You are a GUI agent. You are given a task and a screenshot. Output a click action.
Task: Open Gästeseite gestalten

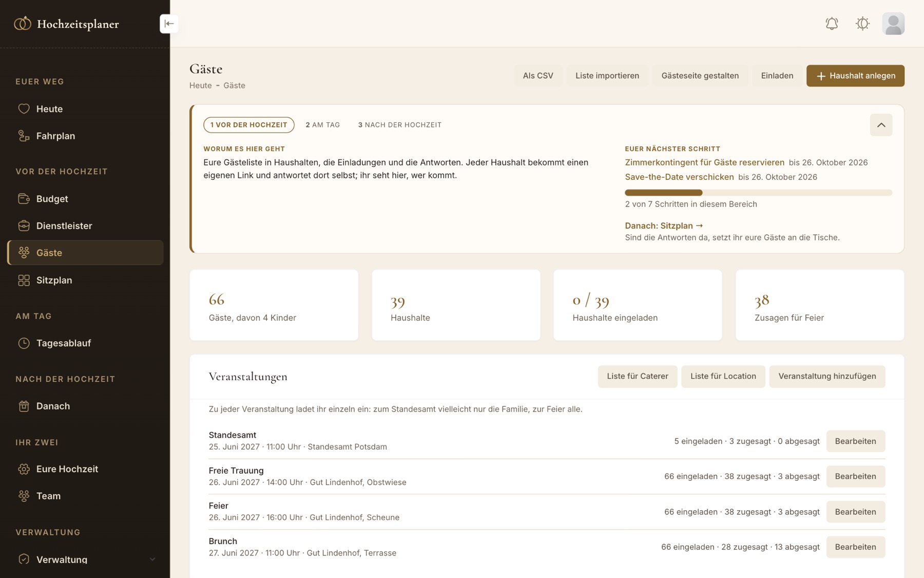tap(700, 76)
